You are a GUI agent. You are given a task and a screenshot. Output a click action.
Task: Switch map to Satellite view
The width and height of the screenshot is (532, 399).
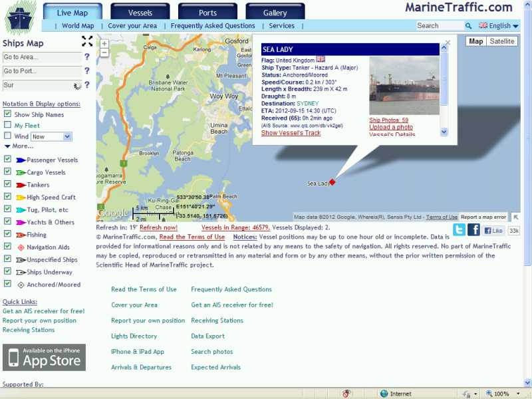[x=501, y=41]
